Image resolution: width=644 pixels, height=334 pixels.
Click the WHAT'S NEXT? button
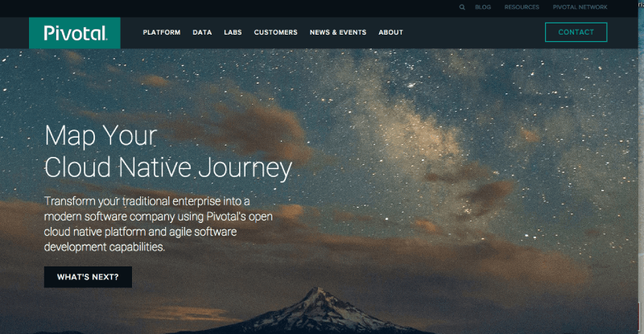point(88,277)
